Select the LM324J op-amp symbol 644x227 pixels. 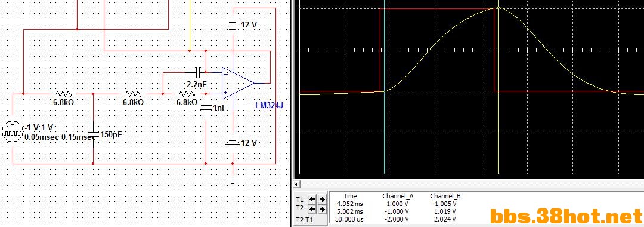(x=237, y=83)
